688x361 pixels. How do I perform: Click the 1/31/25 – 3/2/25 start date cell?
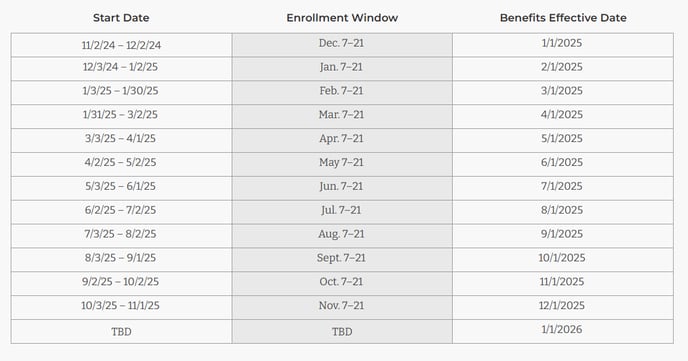(x=122, y=116)
